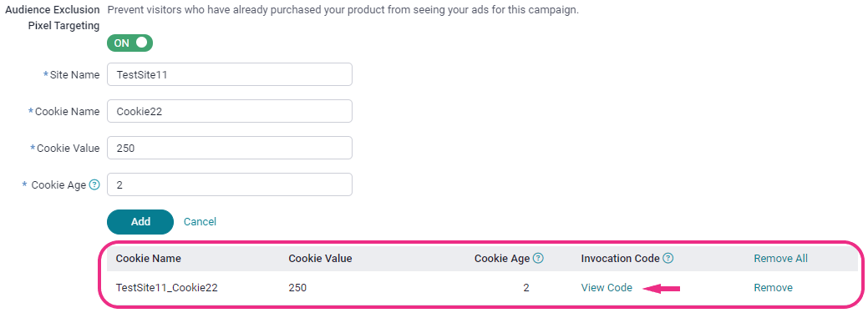
Task: Click the Cookie Age input field
Action: coord(229,184)
